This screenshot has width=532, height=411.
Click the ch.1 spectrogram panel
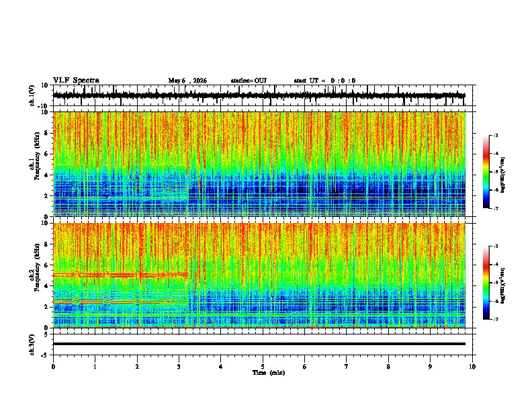pyautogui.click(x=259, y=164)
